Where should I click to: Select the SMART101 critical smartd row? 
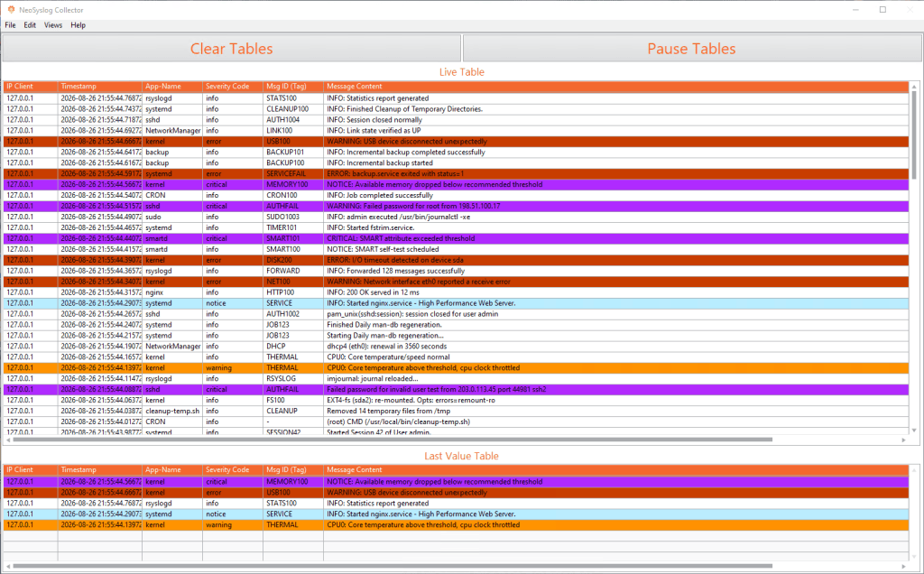(x=456, y=238)
